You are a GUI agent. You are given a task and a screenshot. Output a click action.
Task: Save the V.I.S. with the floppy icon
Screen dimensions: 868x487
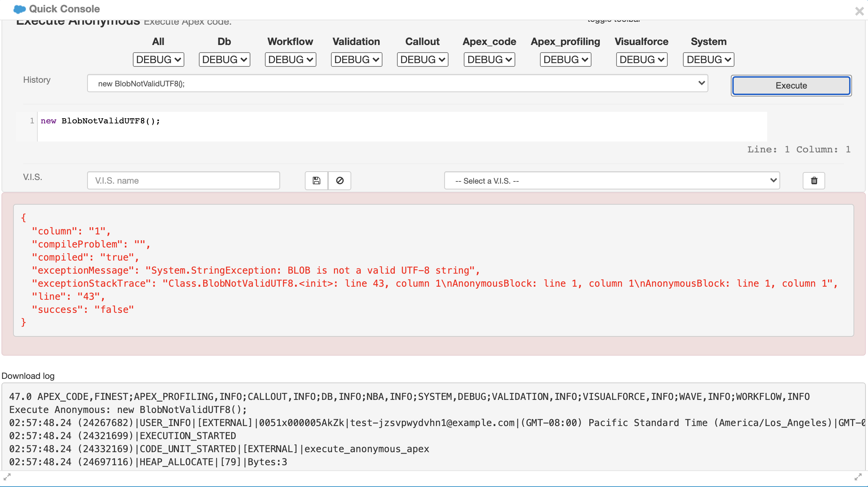[x=316, y=181]
